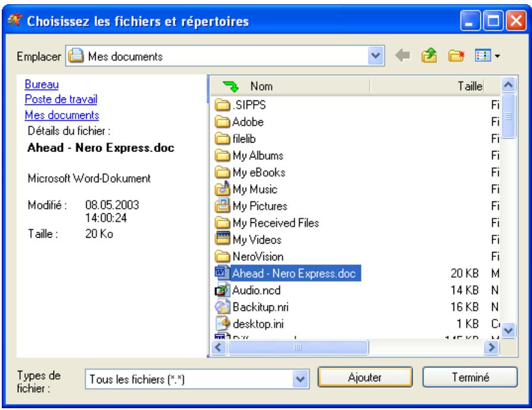Expand the Mes documents location dropdown
Image resolution: width=532 pixels, height=410 pixels.
[376, 56]
